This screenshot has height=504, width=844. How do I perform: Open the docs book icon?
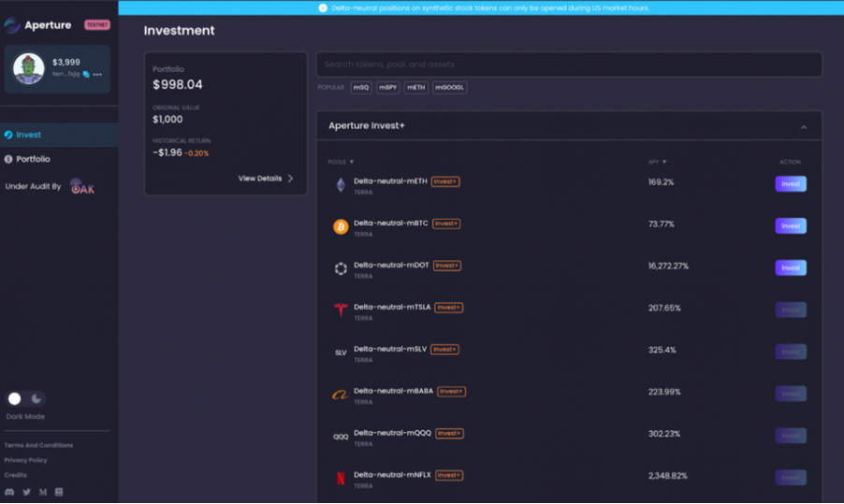(x=59, y=492)
